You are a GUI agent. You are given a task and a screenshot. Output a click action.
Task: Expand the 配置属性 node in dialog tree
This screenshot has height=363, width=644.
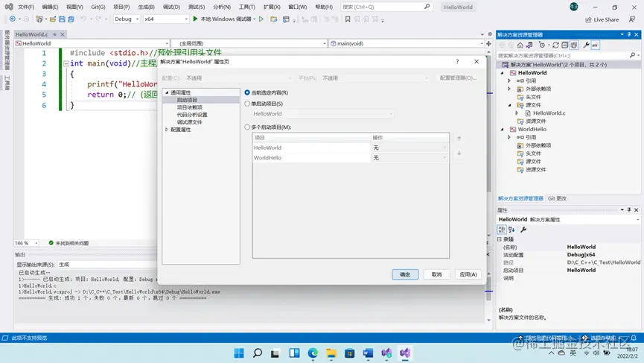(167, 130)
